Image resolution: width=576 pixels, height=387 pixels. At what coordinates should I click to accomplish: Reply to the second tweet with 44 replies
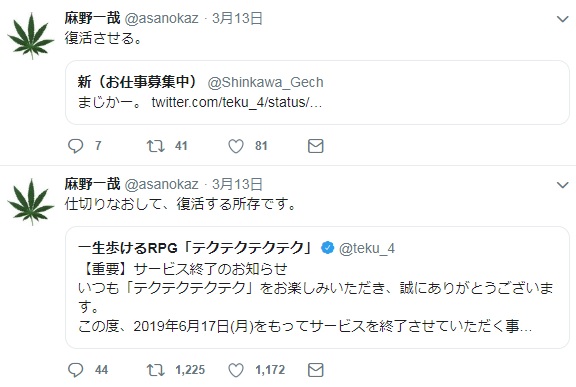76,370
